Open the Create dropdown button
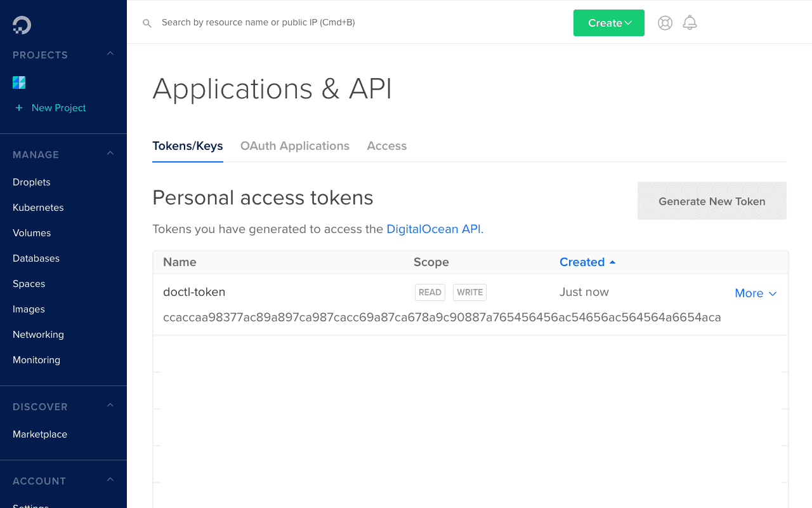The image size is (812, 508). (x=609, y=23)
